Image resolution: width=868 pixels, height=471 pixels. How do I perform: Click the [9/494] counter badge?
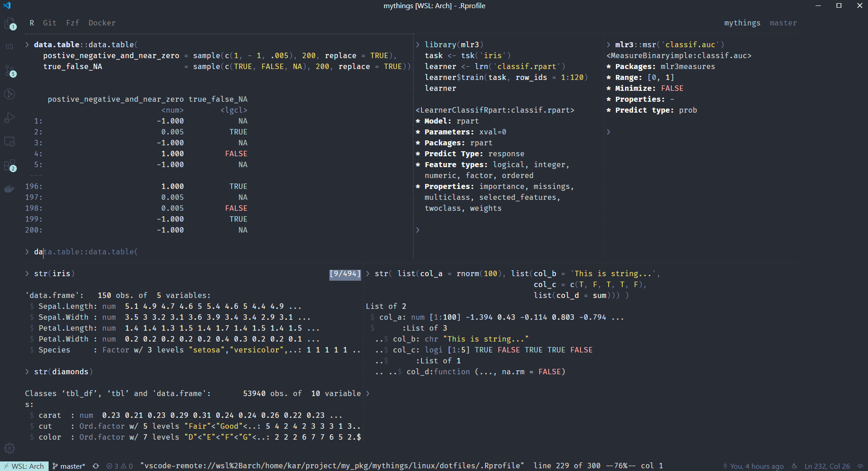pos(345,274)
